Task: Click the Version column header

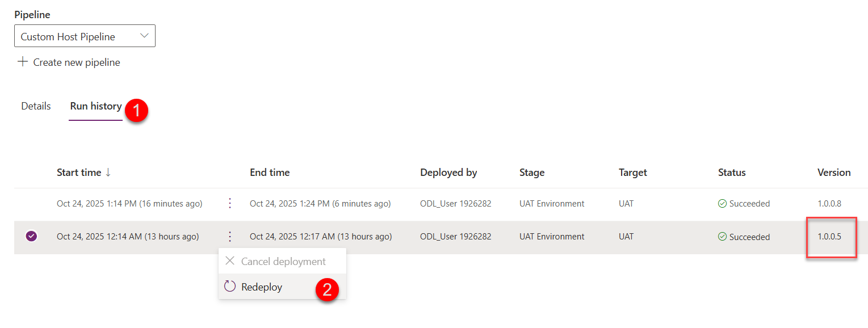Action: (x=834, y=173)
